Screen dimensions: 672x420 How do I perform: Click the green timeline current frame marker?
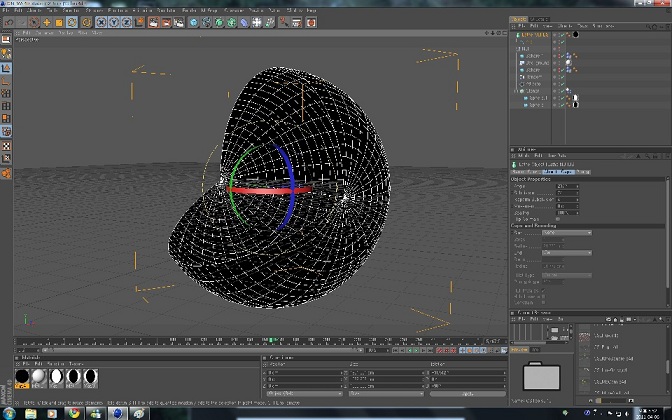270,340
